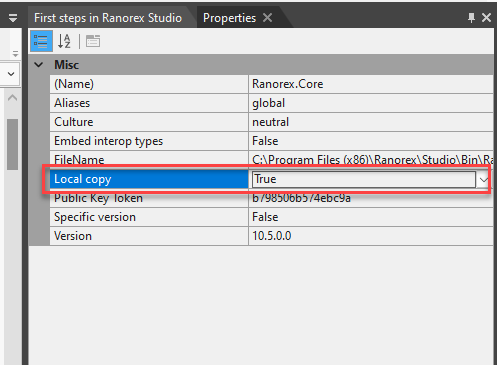Select the Local copy property row
Image resolution: width=497 pixels, height=365 pixels.
click(271, 179)
